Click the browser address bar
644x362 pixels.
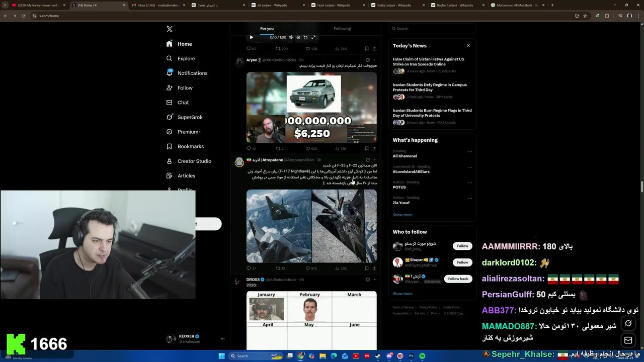302,16
